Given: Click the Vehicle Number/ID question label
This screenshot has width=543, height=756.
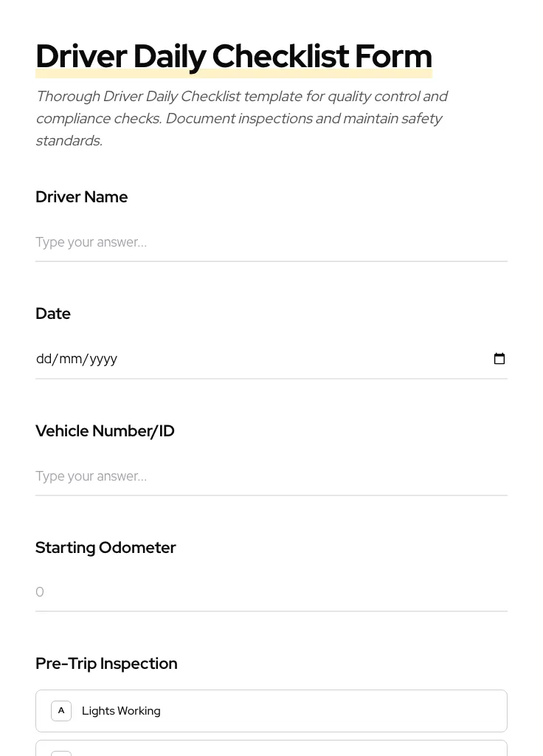Looking at the screenshot, I should click(x=105, y=430).
